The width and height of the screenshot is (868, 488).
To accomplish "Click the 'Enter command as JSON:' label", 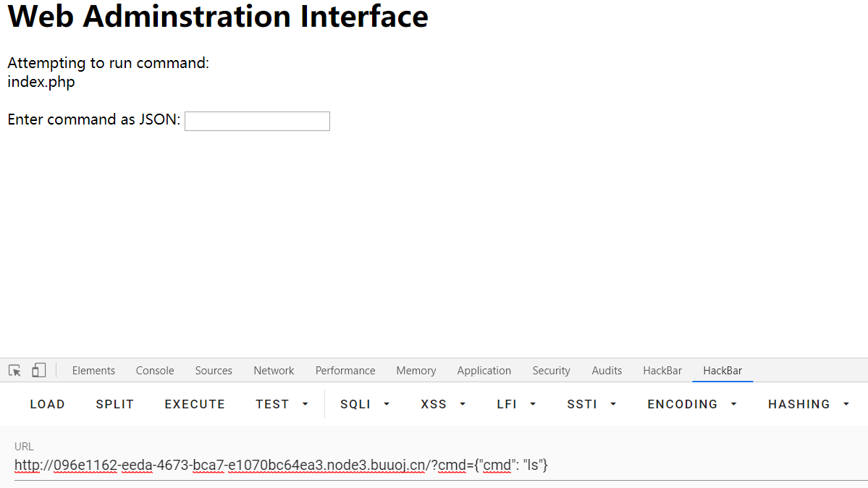I will (x=93, y=119).
